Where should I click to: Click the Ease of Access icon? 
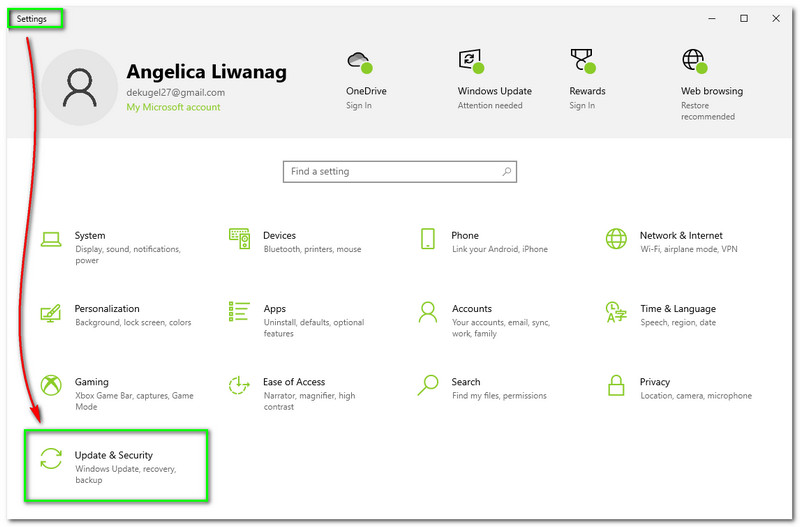pos(239,385)
